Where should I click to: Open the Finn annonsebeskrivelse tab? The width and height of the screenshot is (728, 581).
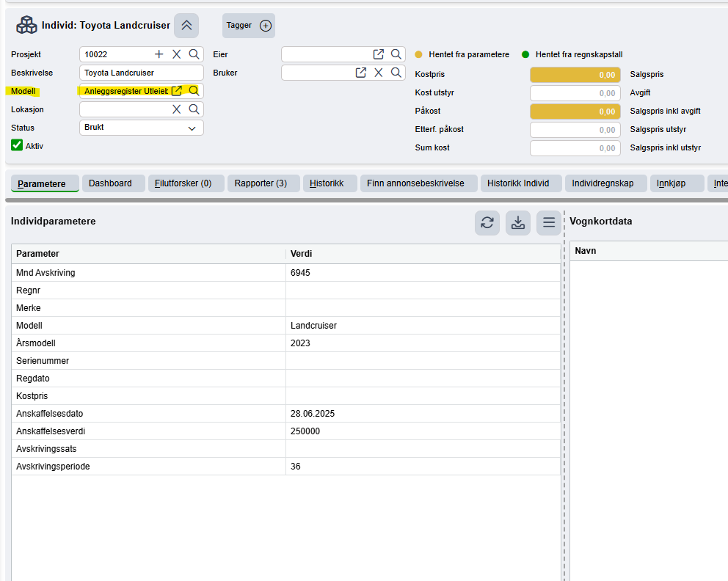[x=418, y=183]
